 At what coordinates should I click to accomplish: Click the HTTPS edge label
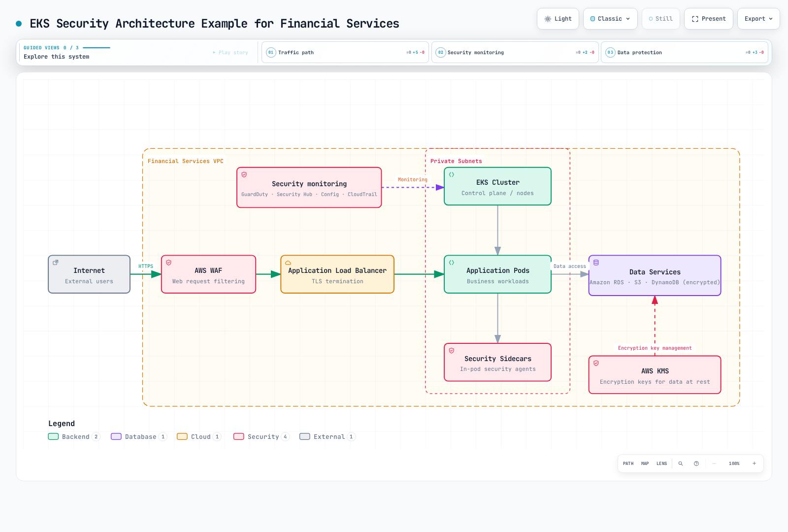(x=146, y=266)
